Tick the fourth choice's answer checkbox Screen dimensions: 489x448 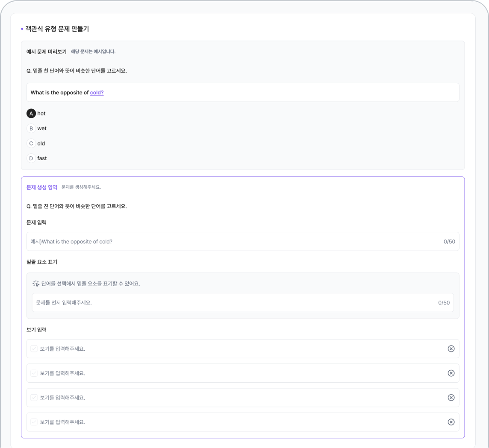(x=34, y=422)
